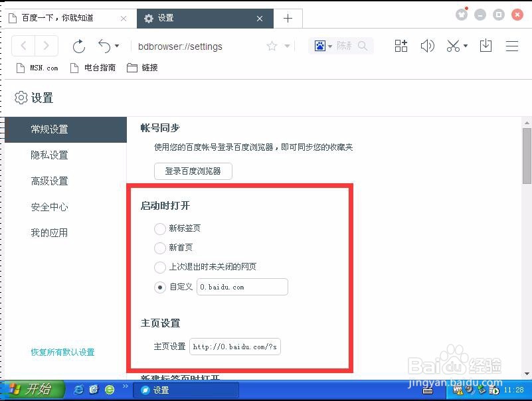
Task: Click the 自定义 homepage input field
Action: pyautogui.click(x=242, y=287)
